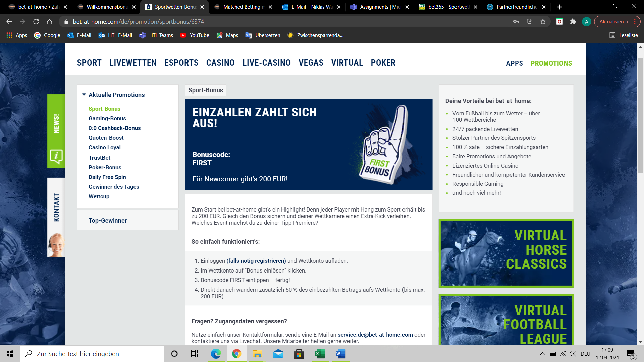Open the LIVE-CASINO navigation menu
The image size is (644, 362).
267,63
